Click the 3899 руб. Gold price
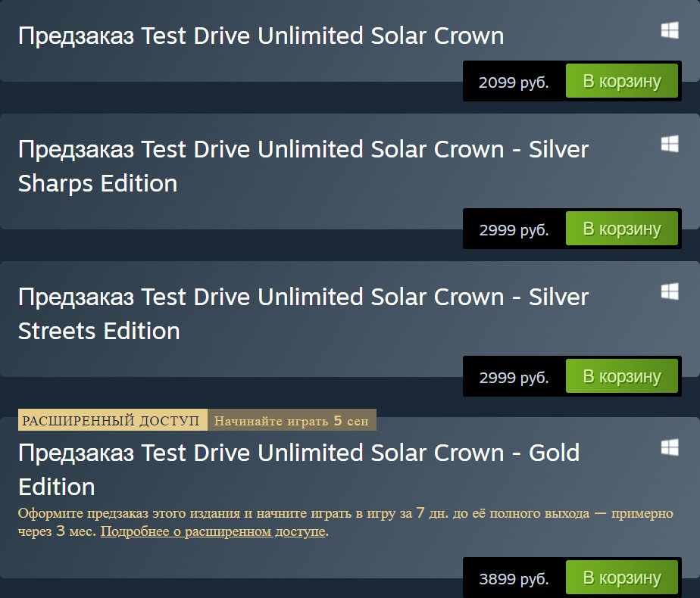 point(514,578)
